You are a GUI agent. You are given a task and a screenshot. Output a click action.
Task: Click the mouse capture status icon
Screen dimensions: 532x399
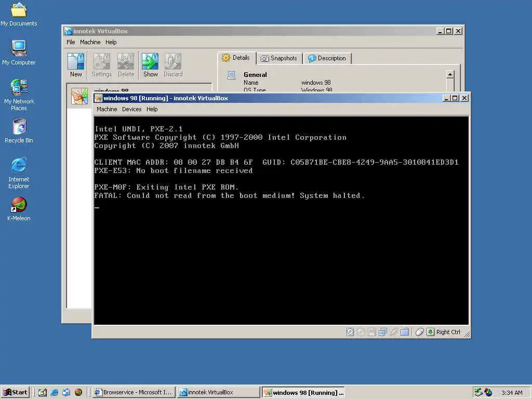(x=420, y=332)
